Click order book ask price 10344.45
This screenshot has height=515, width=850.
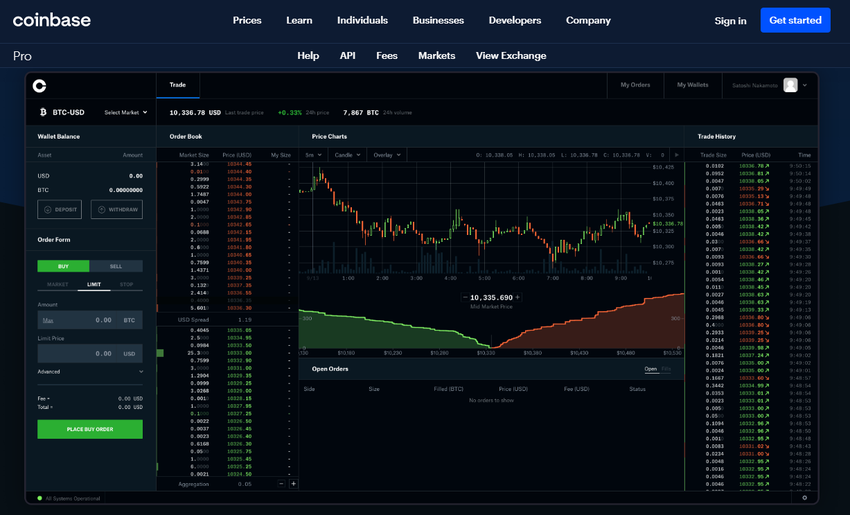coord(239,164)
